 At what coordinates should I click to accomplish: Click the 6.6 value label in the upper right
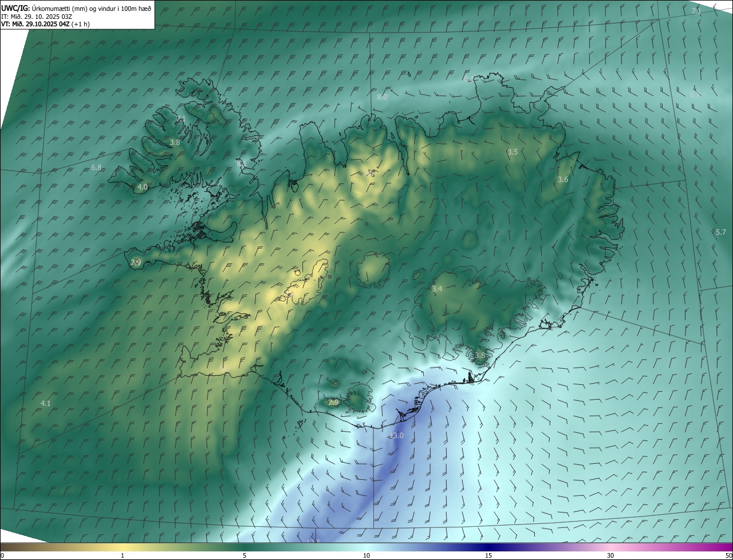pos(695,94)
